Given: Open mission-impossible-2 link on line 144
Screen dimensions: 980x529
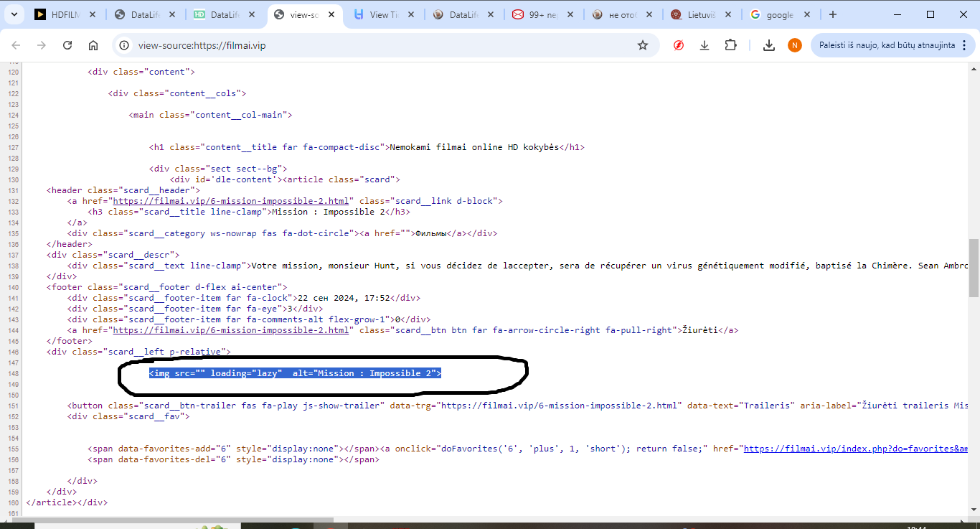Looking at the screenshot, I should point(231,330).
